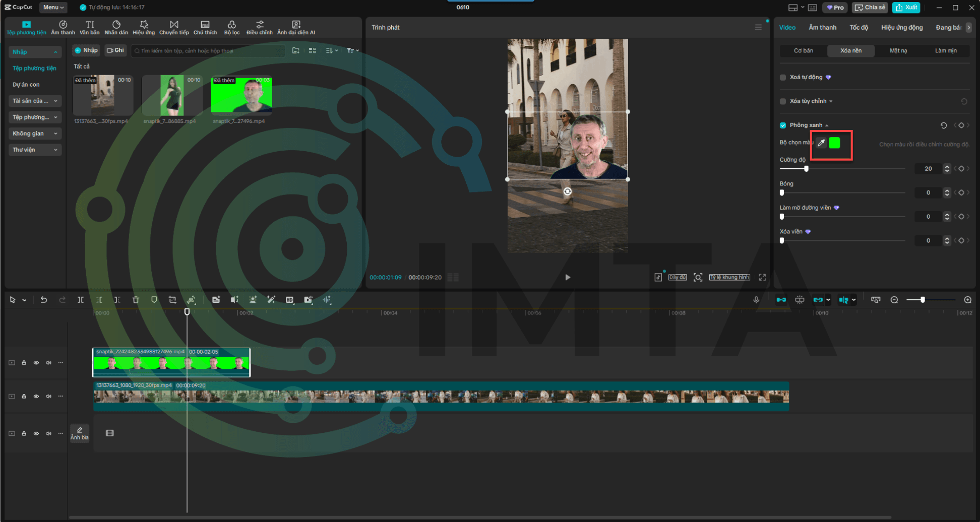Click the eyedropper color picker tool
This screenshot has width=980, height=522.
(821, 143)
